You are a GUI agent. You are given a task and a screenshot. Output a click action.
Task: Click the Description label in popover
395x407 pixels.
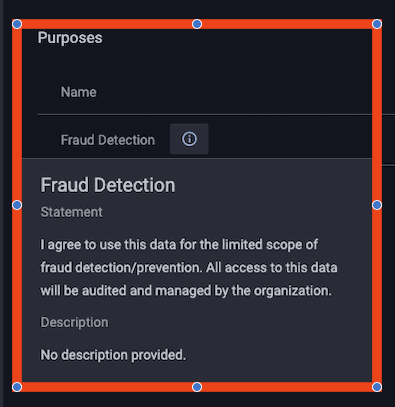74,322
